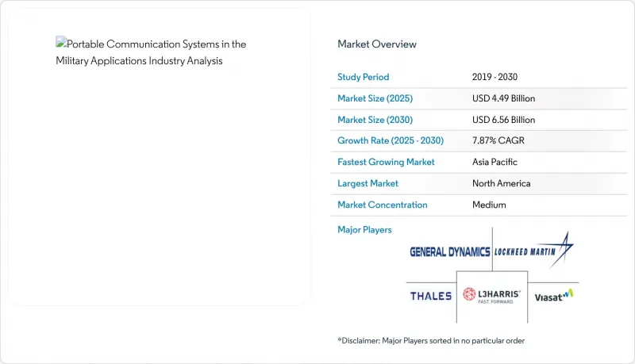The width and height of the screenshot is (635, 364).
Task: Click the disclaimer about Major Players order
Action: [x=431, y=340]
